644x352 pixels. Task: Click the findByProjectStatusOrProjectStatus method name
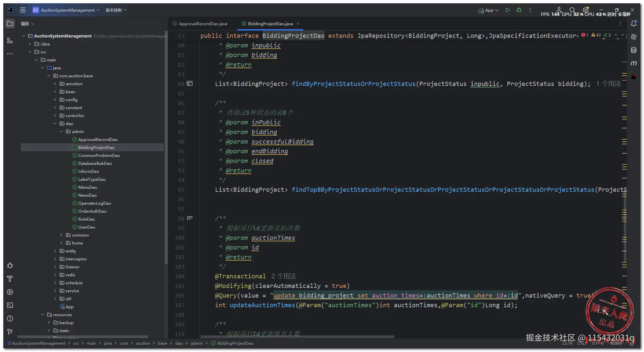(353, 84)
